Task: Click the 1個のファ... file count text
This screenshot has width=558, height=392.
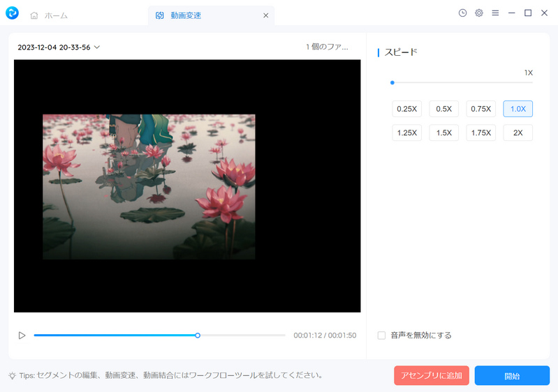Action: click(x=327, y=47)
